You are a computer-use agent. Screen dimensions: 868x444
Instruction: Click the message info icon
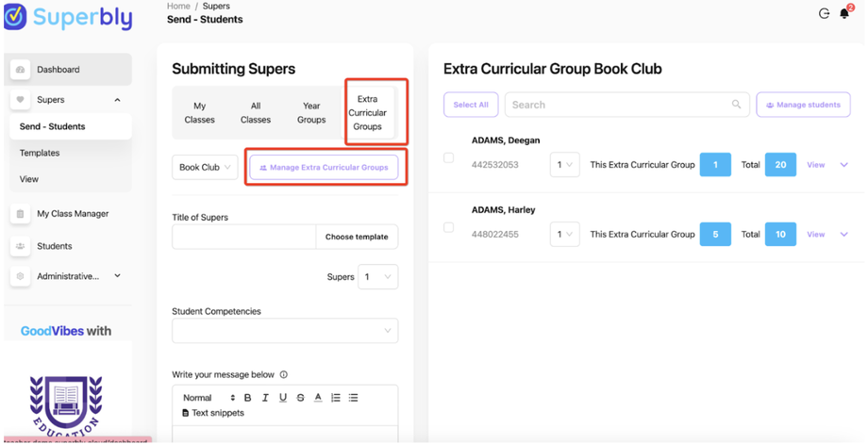pos(284,374)
